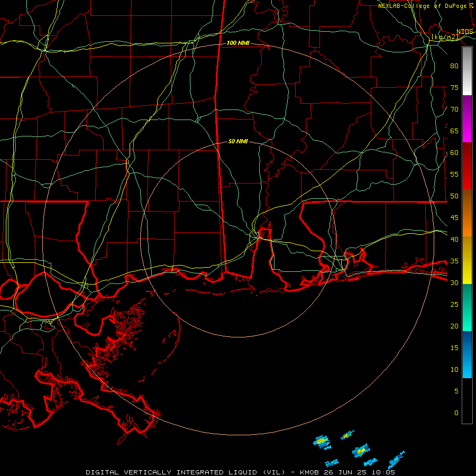Click the KMOB 26 JUN 25 10:05 timestamp

[347, 472]
